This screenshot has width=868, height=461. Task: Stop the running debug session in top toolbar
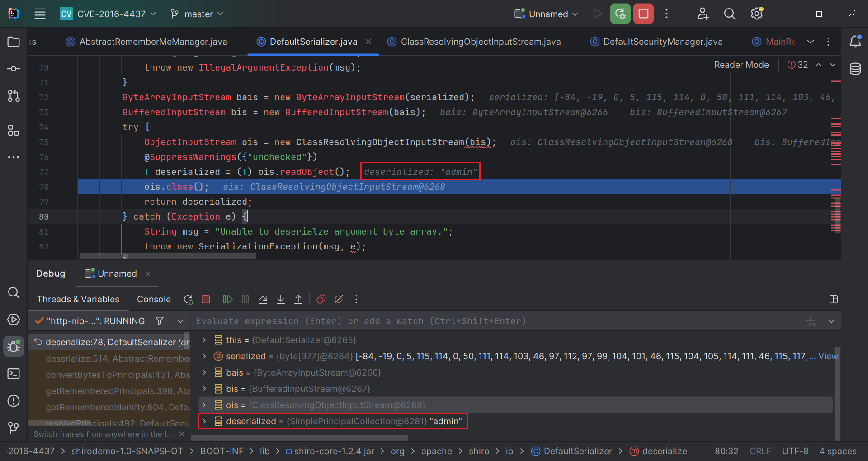[x=643, y=14]
